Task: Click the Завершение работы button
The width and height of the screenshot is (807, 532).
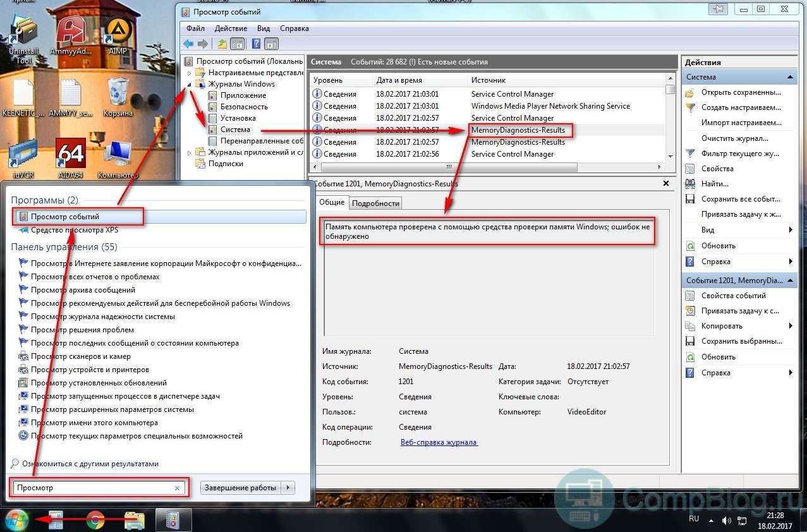Action: [240, 488]
